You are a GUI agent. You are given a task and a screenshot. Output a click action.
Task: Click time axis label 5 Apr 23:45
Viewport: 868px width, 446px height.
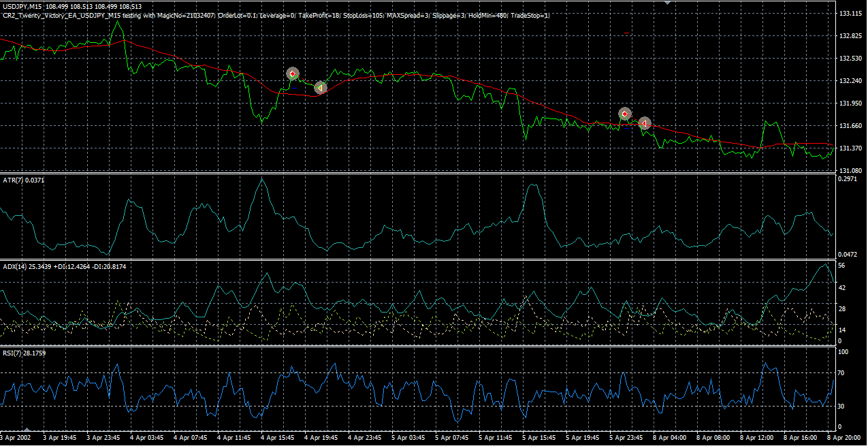[x=626, y=438]
